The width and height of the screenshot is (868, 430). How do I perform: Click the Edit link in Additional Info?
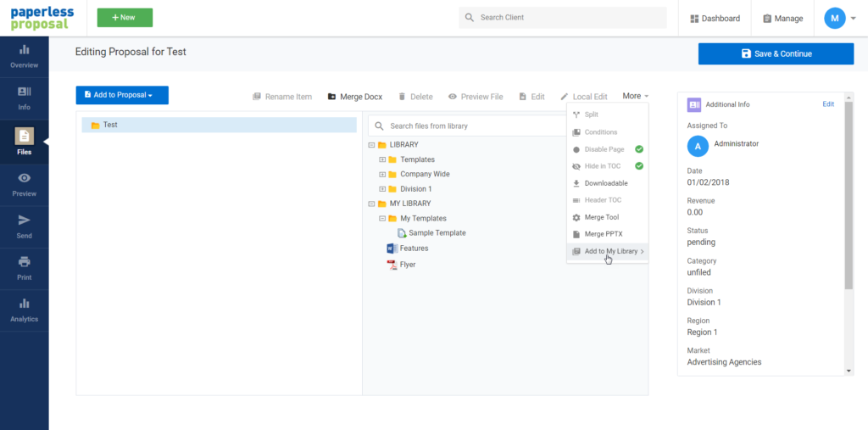point(828,104)
